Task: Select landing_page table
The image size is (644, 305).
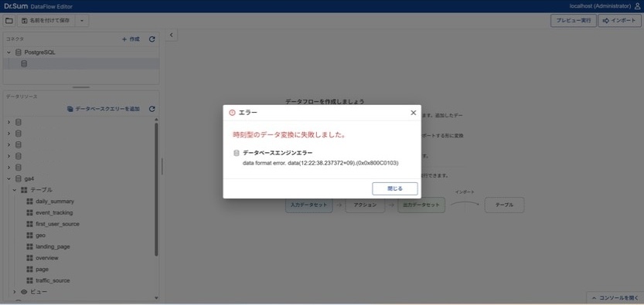Action: 53,246
